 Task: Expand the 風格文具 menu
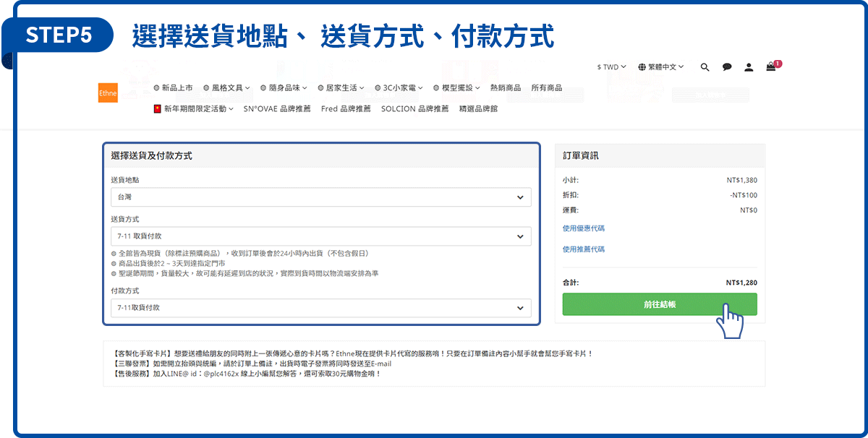tap(226, 88)
